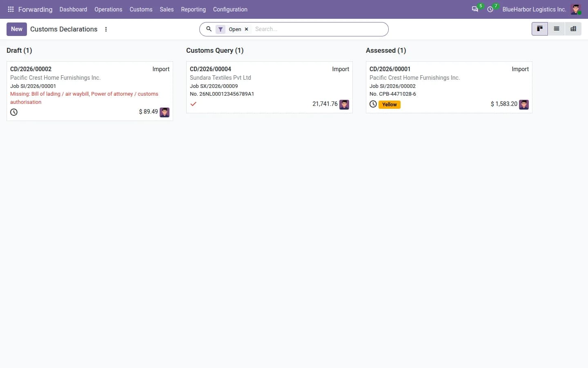Open the Dashboard menu
This screenshot has width=588, height=368.
pyautogui.click(x=73, y=9)
